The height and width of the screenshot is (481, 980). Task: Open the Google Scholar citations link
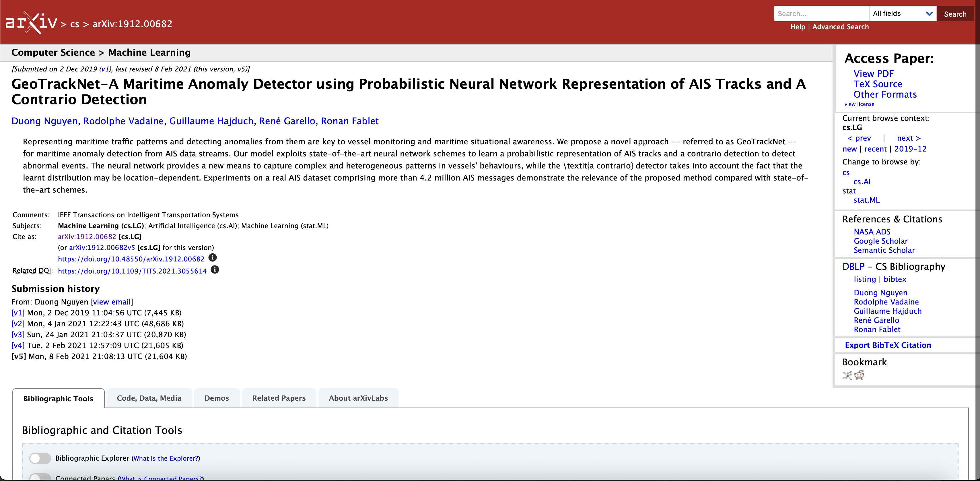880,241
